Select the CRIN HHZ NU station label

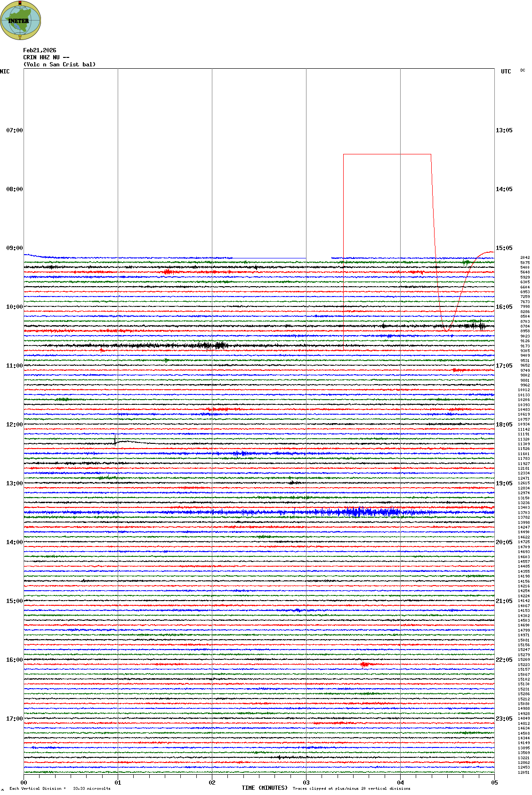[46, 57]
